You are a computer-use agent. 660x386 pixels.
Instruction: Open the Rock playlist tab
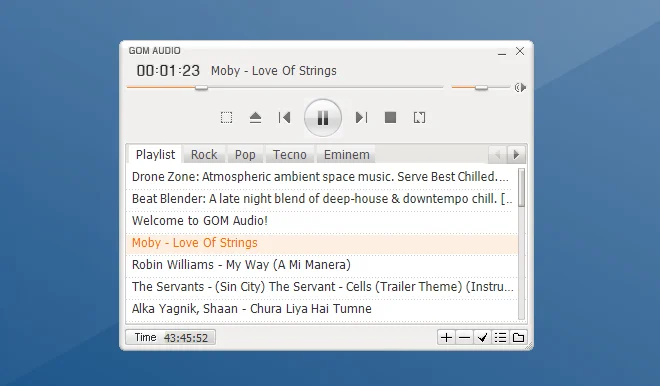(x=204, y=154)
